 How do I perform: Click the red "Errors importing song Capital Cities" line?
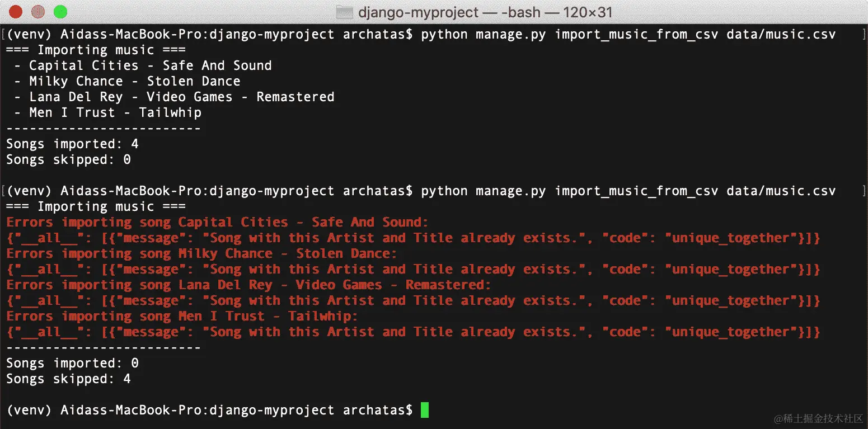pos(217,222)
